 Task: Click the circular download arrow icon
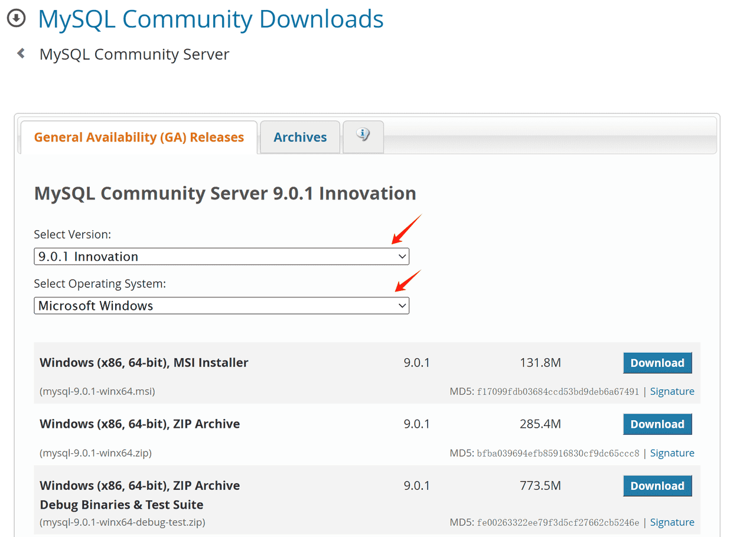(16, 18)
